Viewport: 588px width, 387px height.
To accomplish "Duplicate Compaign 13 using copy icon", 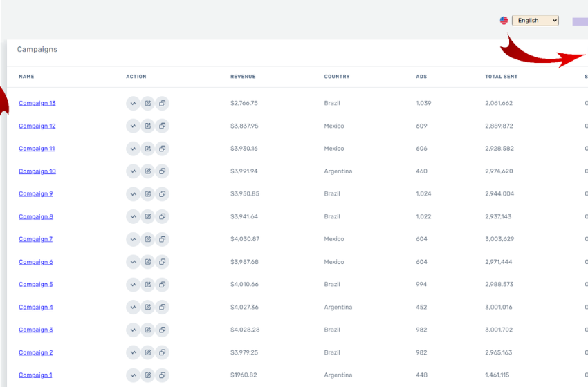I will click(x=162, y=104).
